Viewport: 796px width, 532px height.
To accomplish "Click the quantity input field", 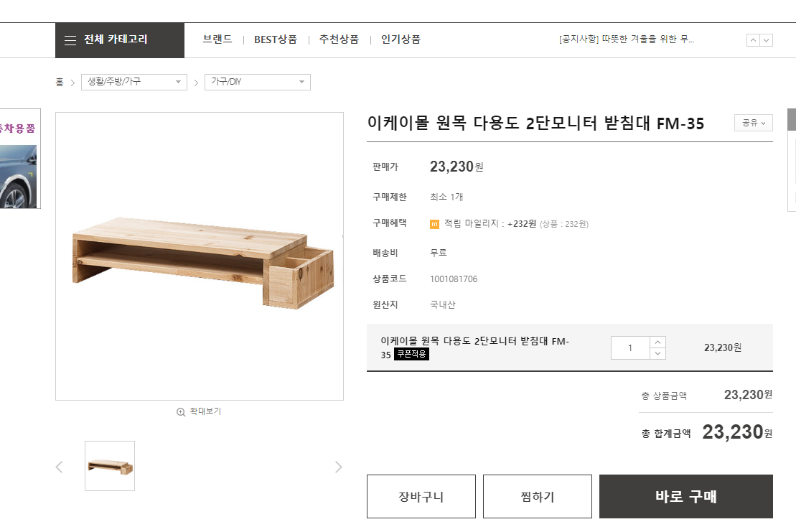I will pyautogui.click(x=630, y=347).
